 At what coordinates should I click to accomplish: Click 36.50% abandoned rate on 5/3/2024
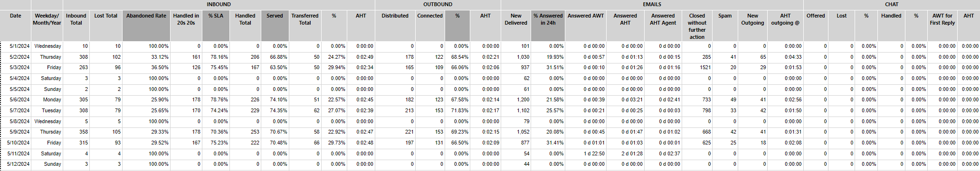pyautogui.click(x=146, y=68)
